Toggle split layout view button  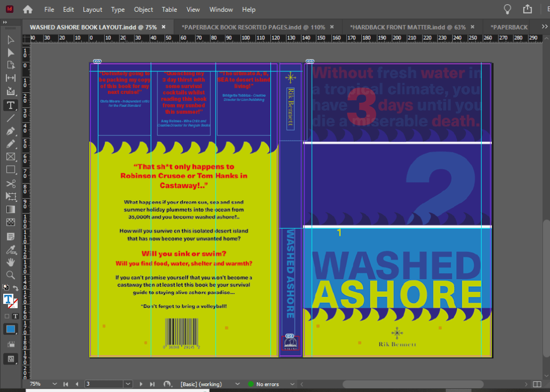point(537,384)
